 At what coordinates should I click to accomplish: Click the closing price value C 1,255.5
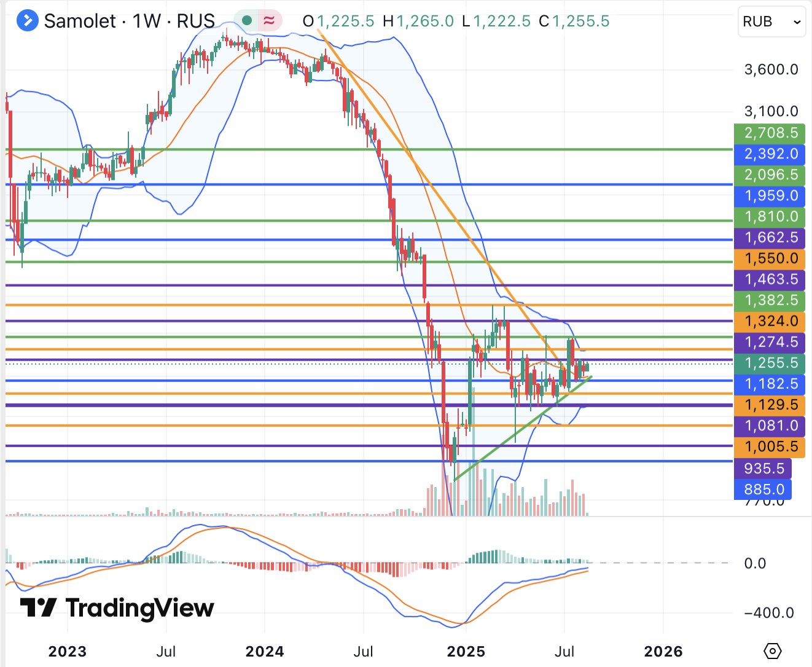click(580, 21)
